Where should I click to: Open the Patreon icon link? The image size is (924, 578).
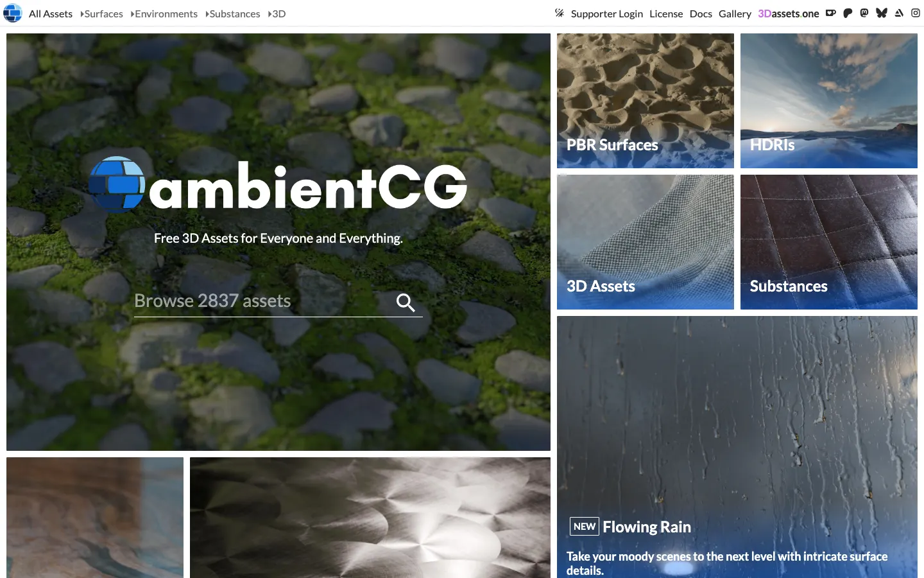[x=848, y=13]
